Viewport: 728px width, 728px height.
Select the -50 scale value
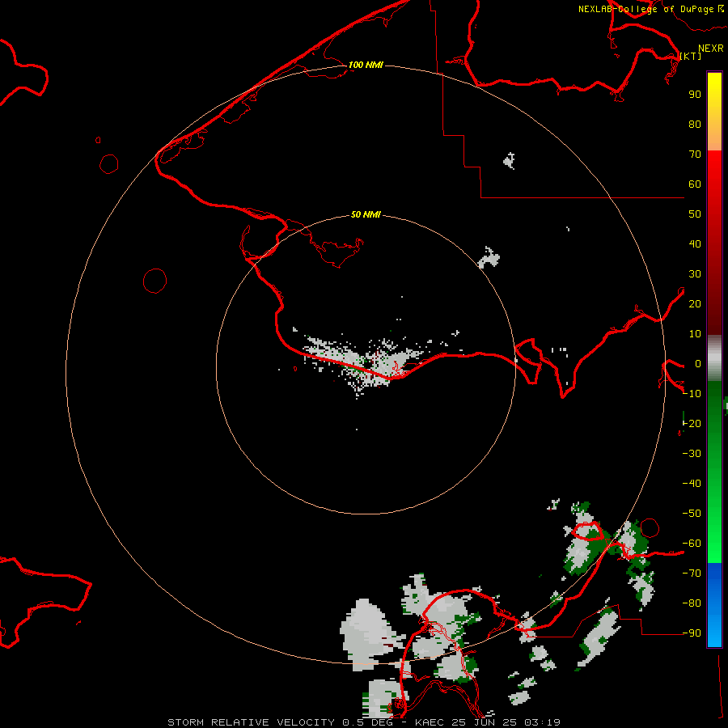(x=692, y=514)
